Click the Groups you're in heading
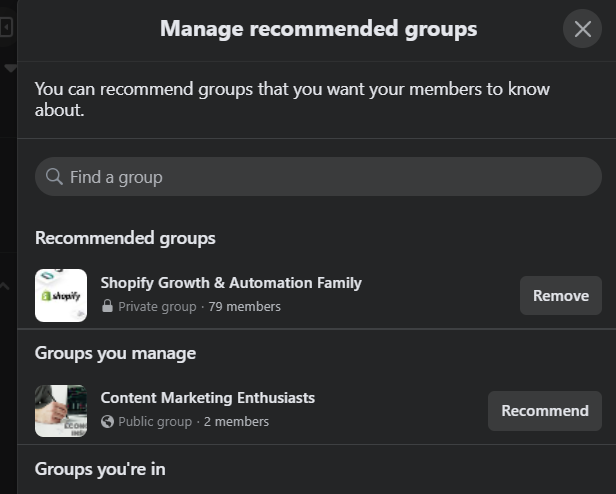Viewport: 616px width, 494px height. [x=100, y=469]
